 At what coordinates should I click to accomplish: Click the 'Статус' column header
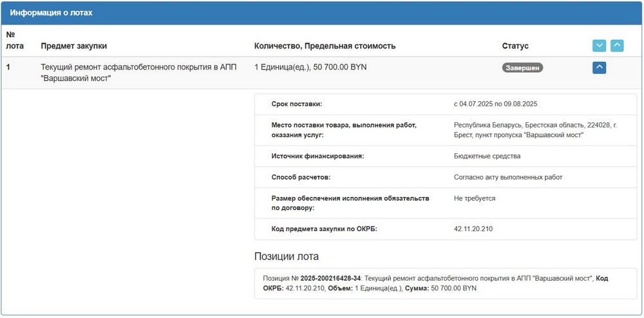pos(515,46)
